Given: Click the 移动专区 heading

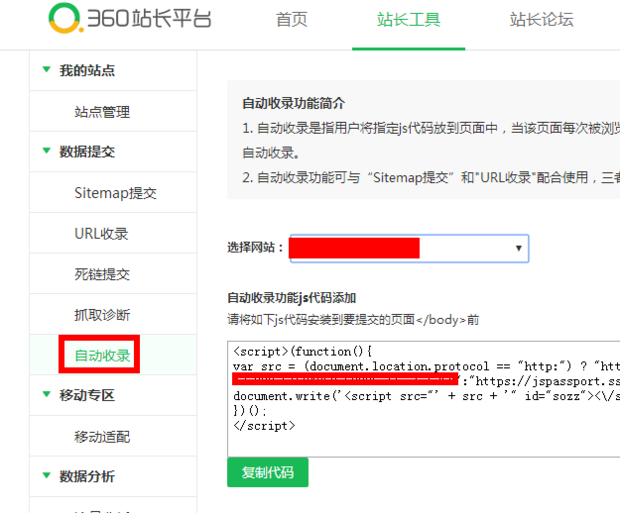Looking at the screenshot, I should (87, 395).
